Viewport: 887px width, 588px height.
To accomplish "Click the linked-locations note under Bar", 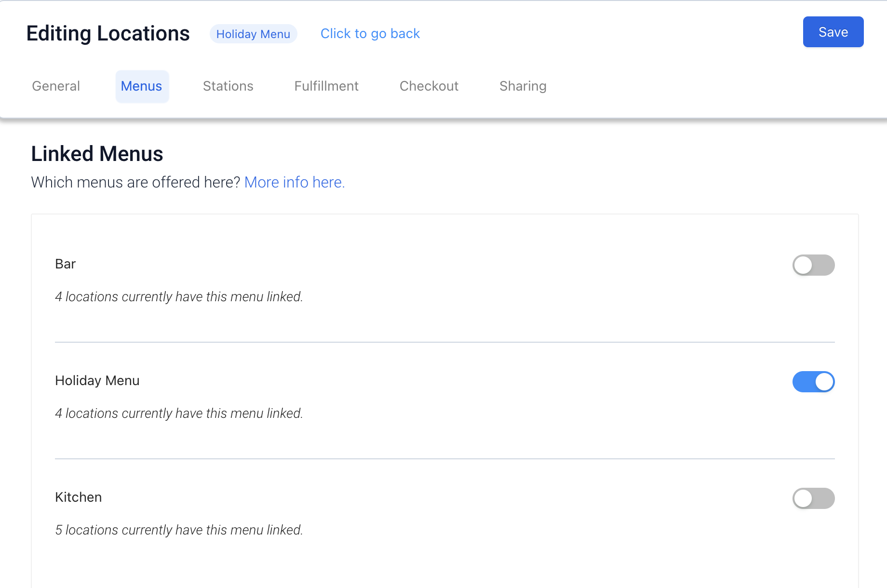I will pos(179,297).
